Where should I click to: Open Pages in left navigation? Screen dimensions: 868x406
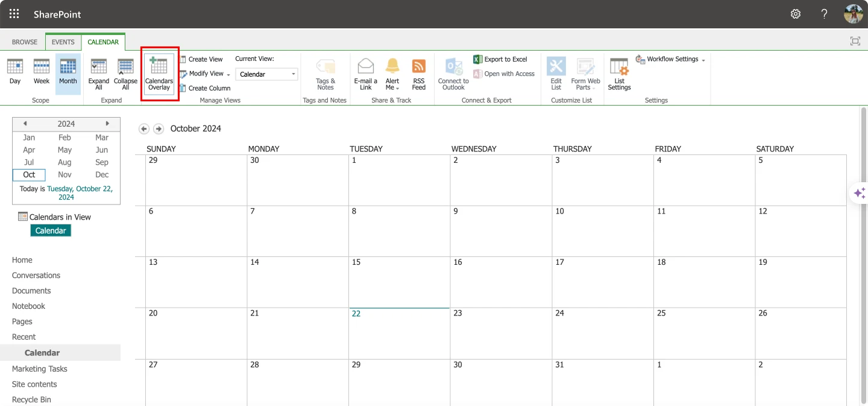(22, 322)
